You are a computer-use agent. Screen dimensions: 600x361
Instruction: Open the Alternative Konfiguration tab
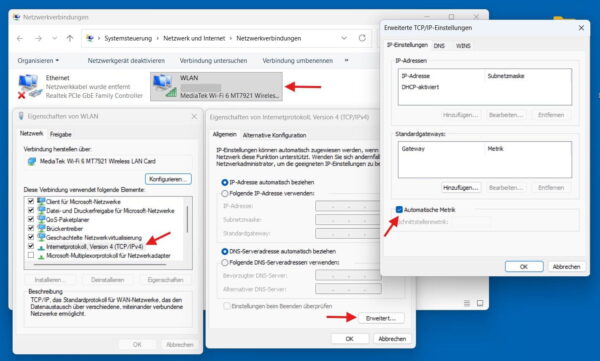[274, 135]
